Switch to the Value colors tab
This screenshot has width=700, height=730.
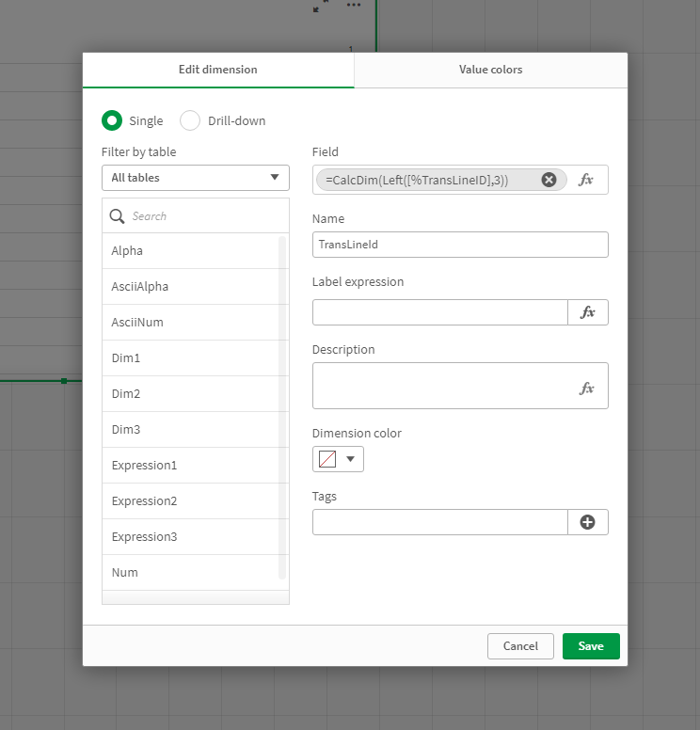[490, 70]
